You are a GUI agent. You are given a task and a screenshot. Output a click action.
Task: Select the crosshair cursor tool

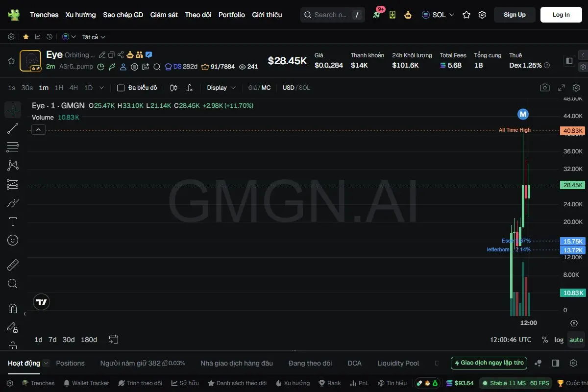tap(13, 110)
